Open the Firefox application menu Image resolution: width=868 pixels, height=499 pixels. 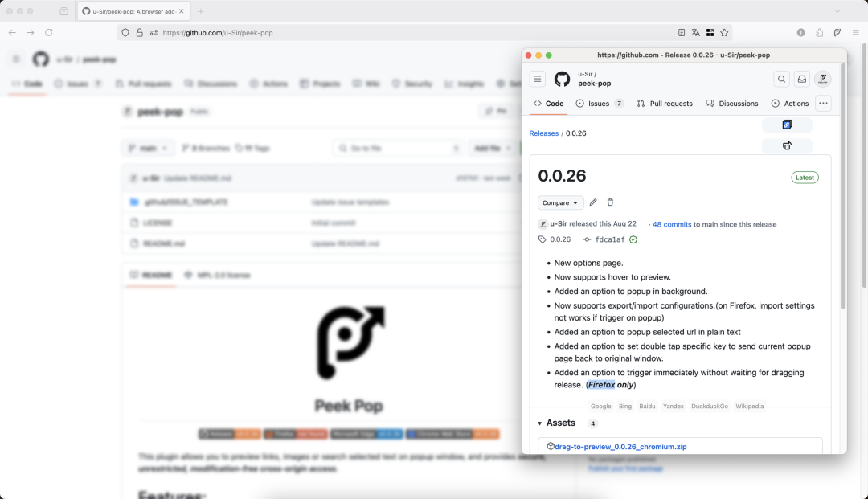[x=856, y=33]
